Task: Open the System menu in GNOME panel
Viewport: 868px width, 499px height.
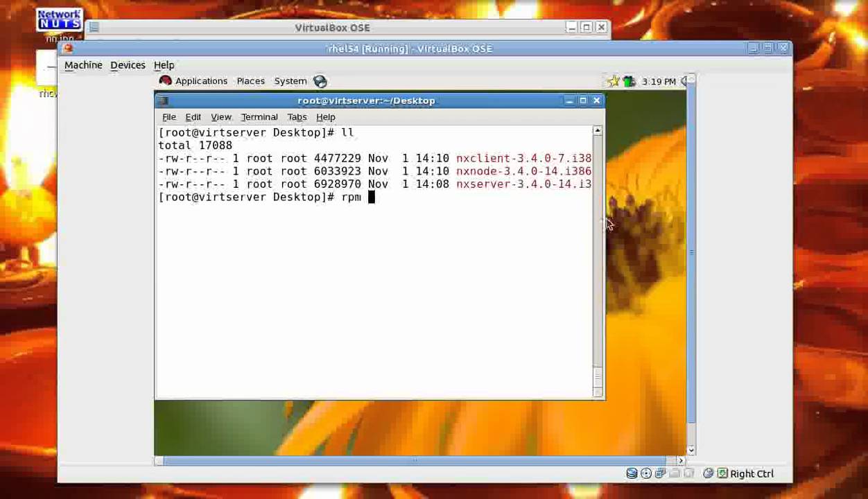Action: pos(290,81)
